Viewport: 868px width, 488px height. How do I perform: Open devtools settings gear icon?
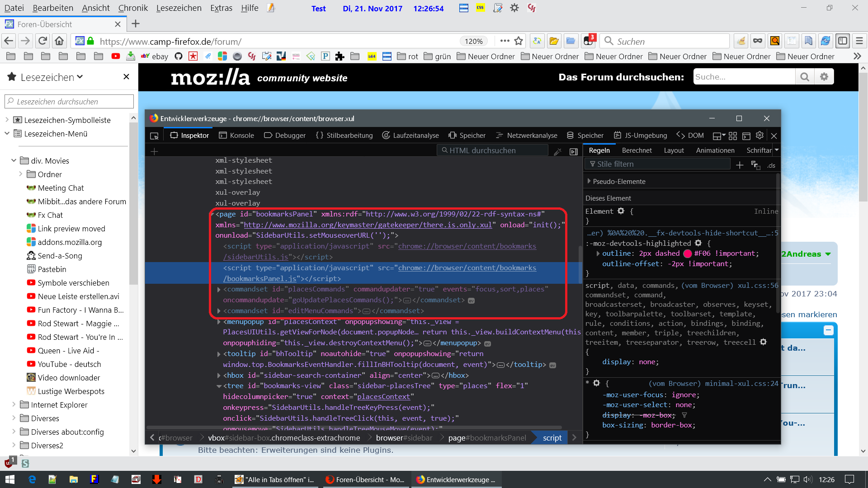pyautogui.click(x=759, y=136)
